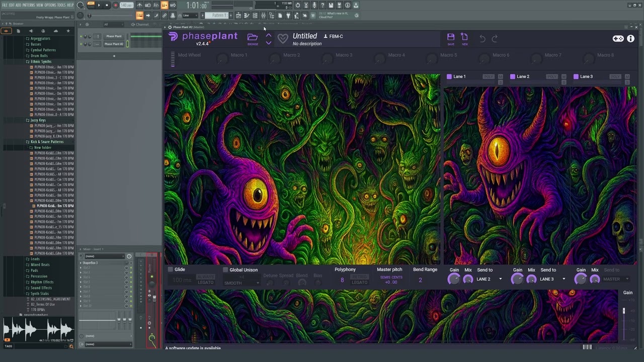The height and width of the screenshot is (362, 644).
Task: Open the FL Studio mixer view icon
Action: tap(263, 16)
